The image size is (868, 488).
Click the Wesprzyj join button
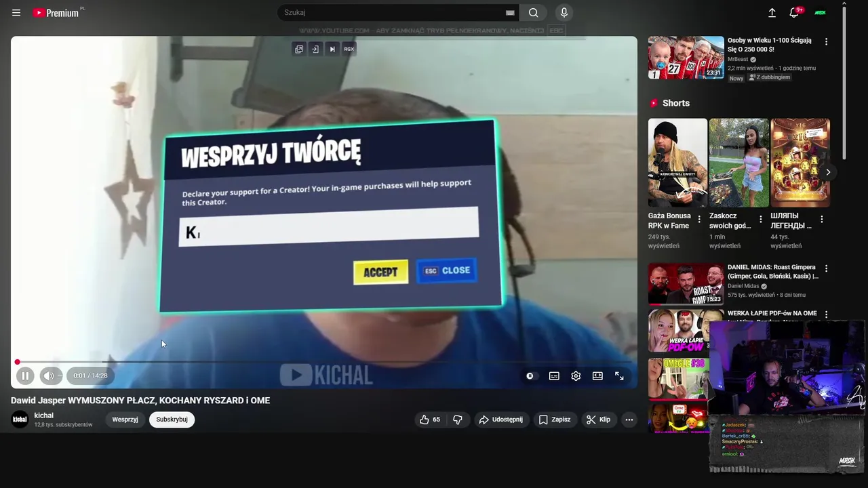125,420
